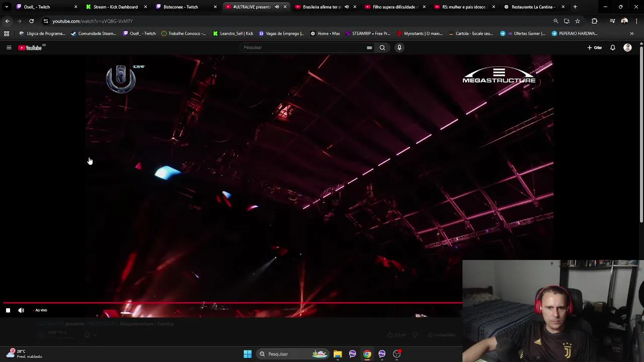
Task: Mute the video with the speaker icon
Action: (x=21, y=310)
